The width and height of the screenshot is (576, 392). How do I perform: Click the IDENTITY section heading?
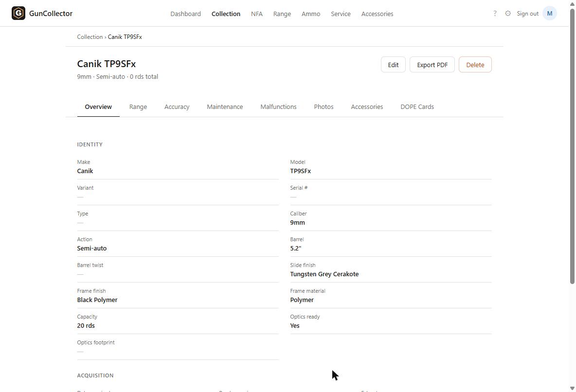[90, 144]
